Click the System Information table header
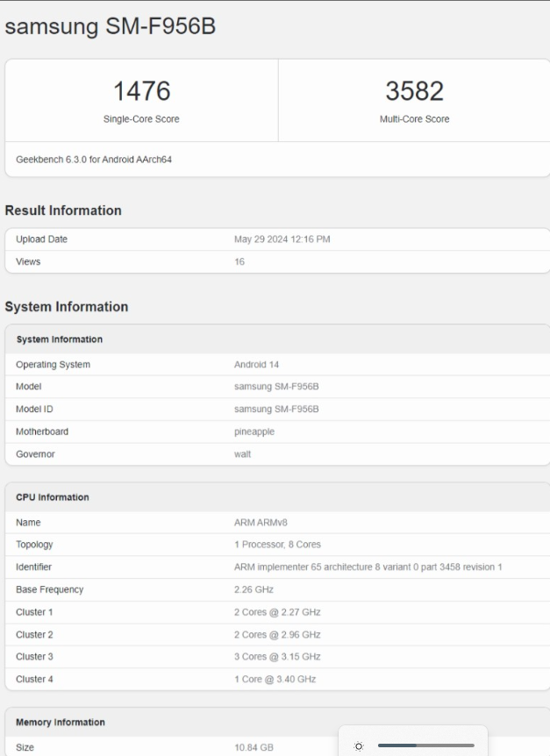Screen dimensions: 550x756 60,339
